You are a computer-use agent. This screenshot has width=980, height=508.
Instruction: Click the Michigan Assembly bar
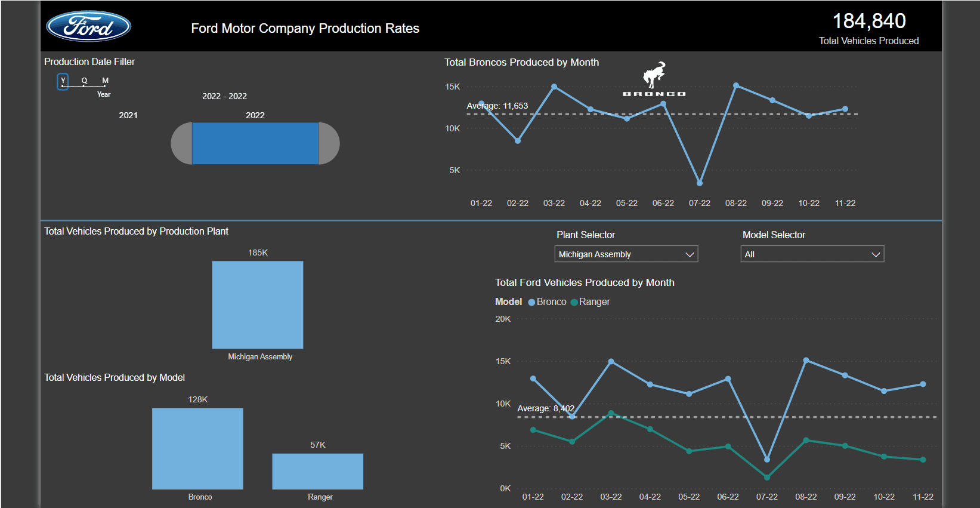click(x=258, y=304)
